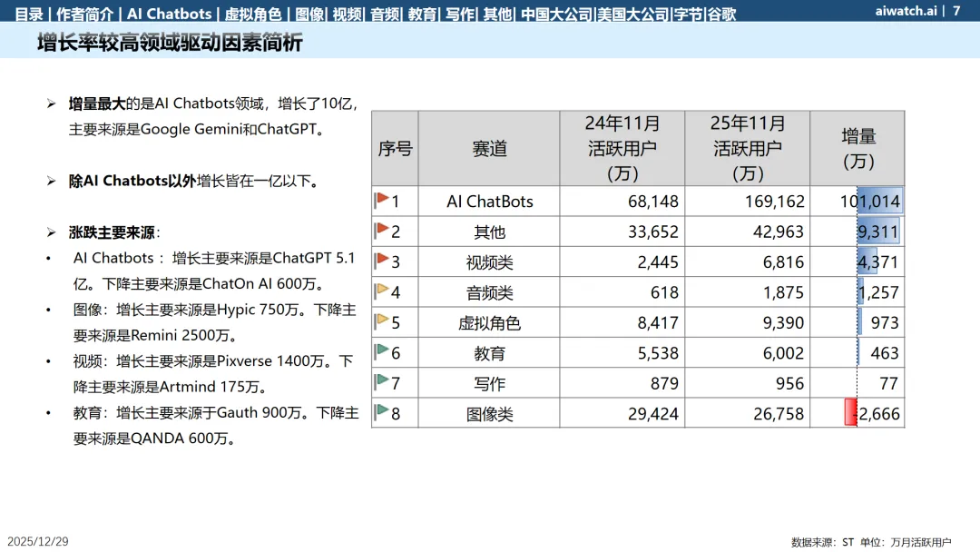Select the slide title 增长率较高领域驱动因素简析
The image size is (980, 552).
[170, 43]
